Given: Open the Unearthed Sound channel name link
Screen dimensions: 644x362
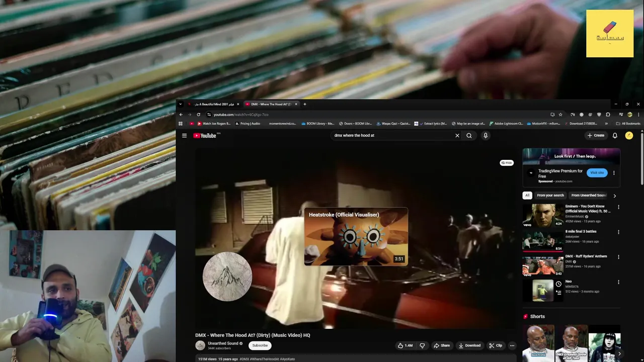Looking at the screenshot, I should coord(223,343).
